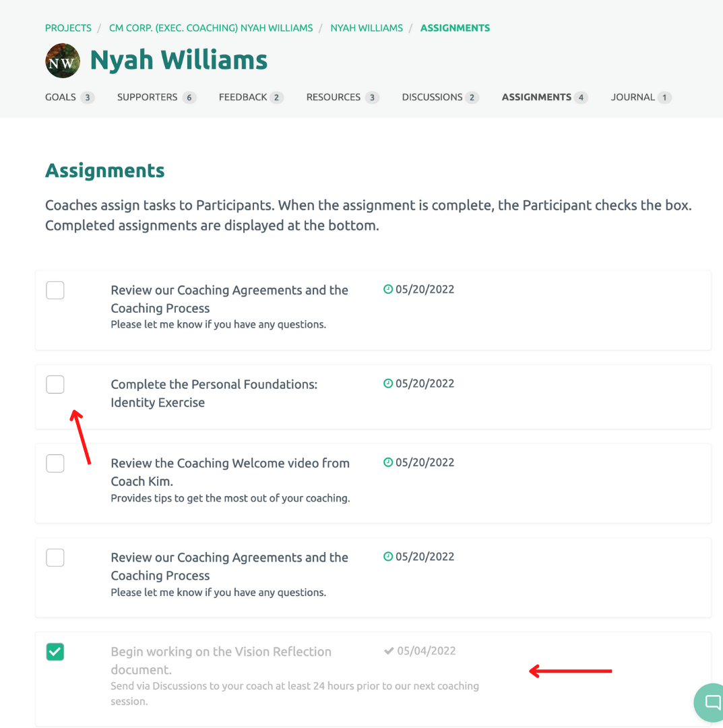
Task: Click the clock icon beside Identity Exercise date
Action: point(388,384)
